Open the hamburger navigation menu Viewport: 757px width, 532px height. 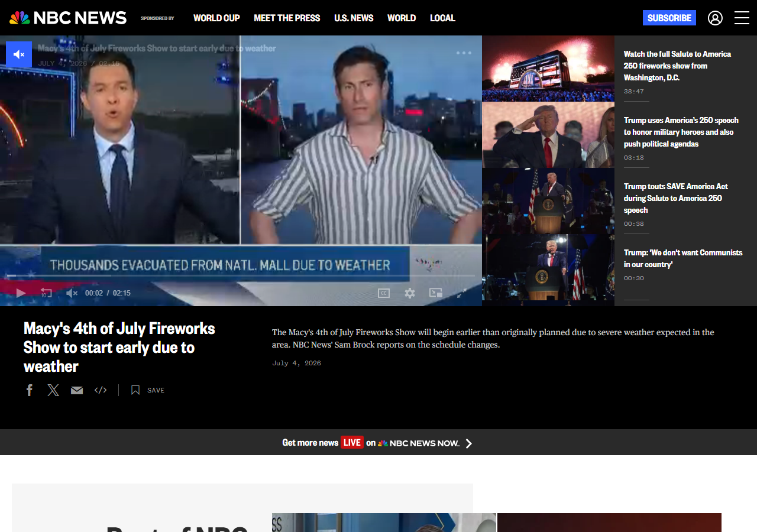point(742,18)
